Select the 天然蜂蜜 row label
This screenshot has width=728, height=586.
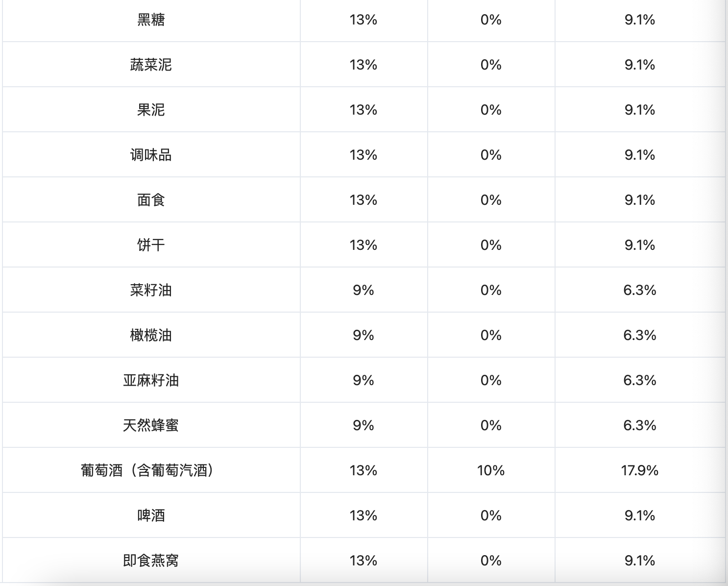coord(151,426)
